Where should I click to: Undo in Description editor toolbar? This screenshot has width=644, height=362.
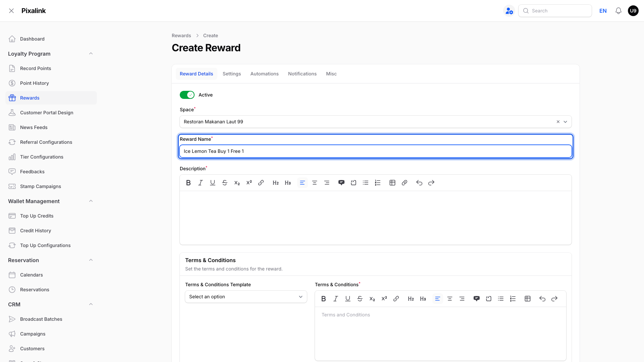[x=419, y=183]
